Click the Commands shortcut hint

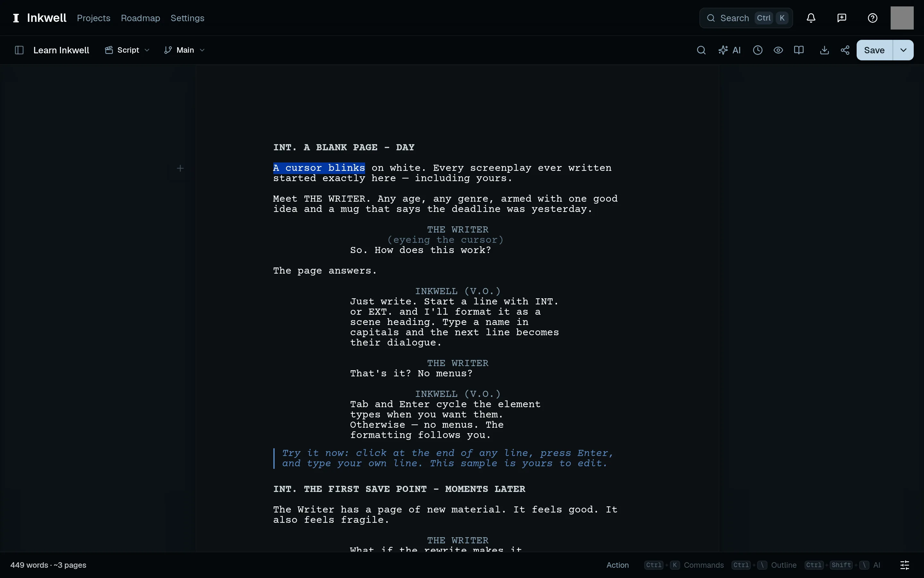click(x=684, y=565)
